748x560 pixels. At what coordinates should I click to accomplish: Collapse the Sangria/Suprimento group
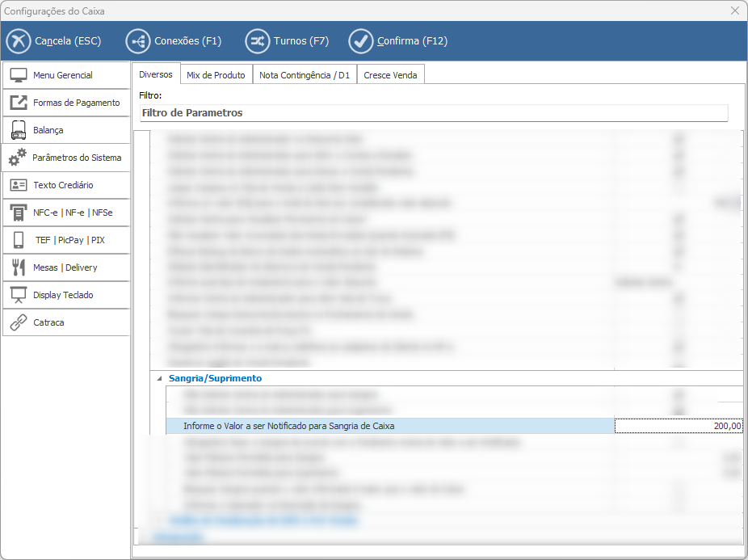coord(158,378)
